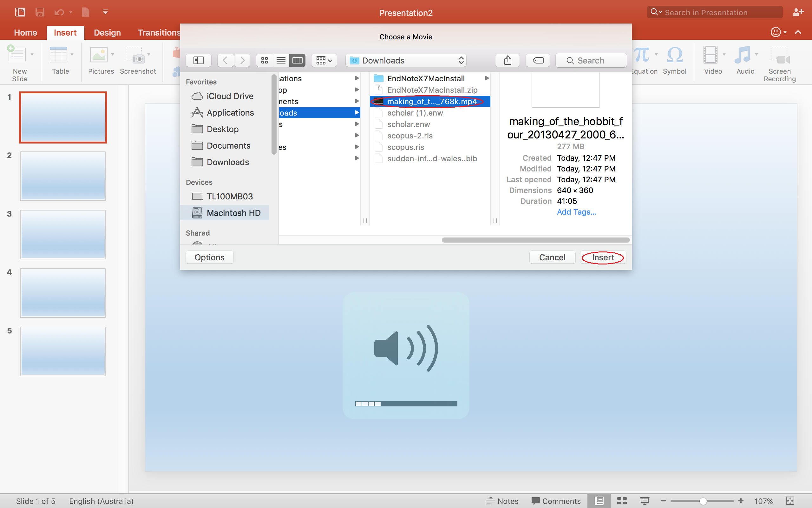Click the Save icon in title bar
812x508 pixels.
click(x=40, y=12)
